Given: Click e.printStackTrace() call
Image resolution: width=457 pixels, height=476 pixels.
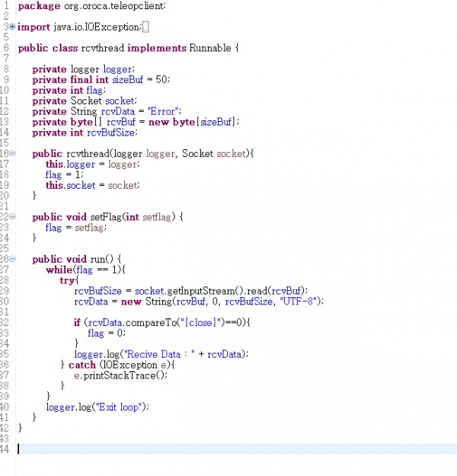Looking at the screenshot, I should tap(120, 375).
